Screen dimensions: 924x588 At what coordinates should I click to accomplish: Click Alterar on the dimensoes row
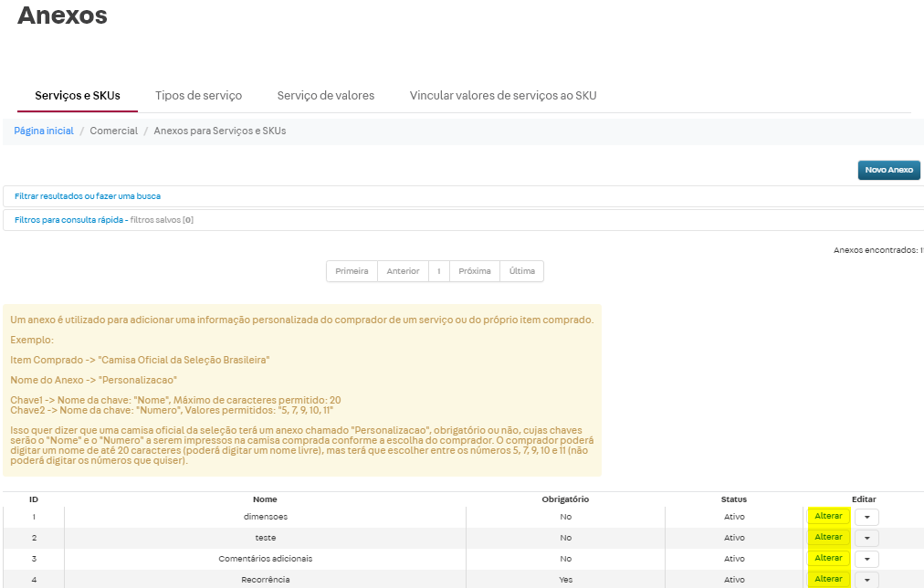(827, 516)
